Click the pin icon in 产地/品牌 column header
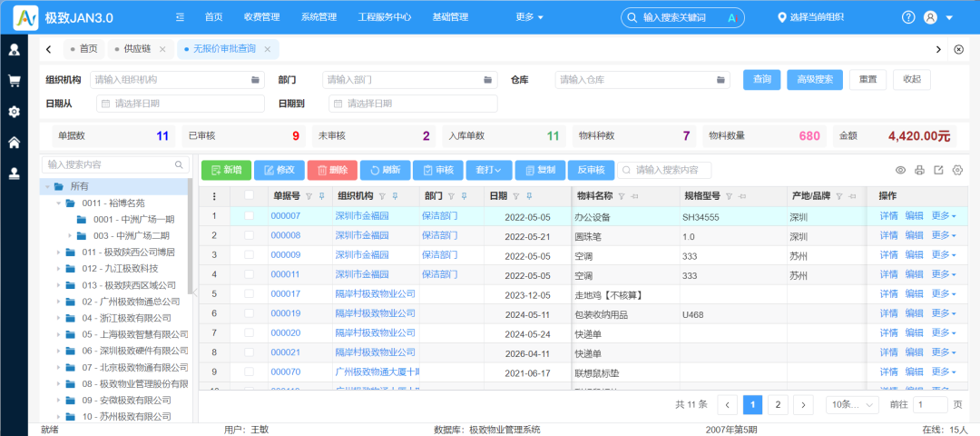Screen dimensions: 980x436 [x=854, y=196]
